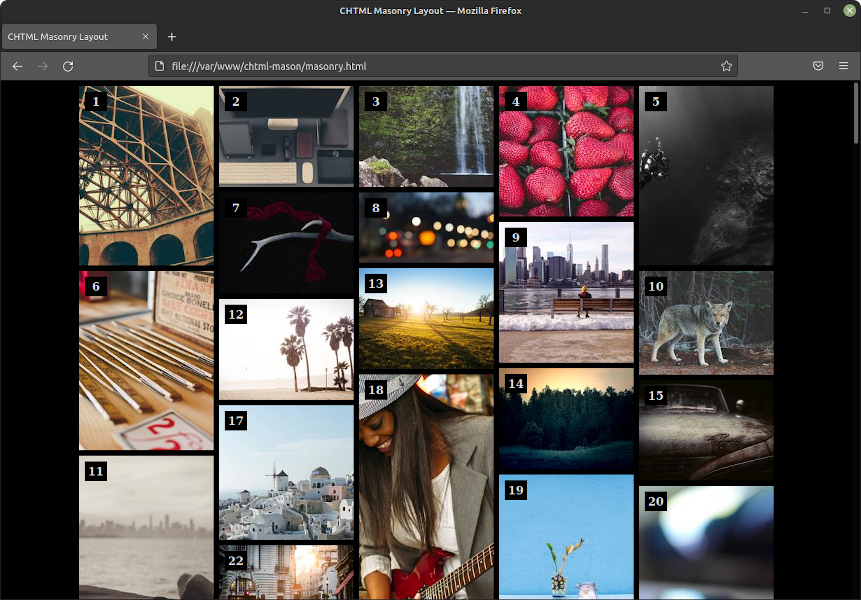861x600 pixels.
Task: Close the CHTML Masonry Layout tab
Action: [x=145, y=37]
